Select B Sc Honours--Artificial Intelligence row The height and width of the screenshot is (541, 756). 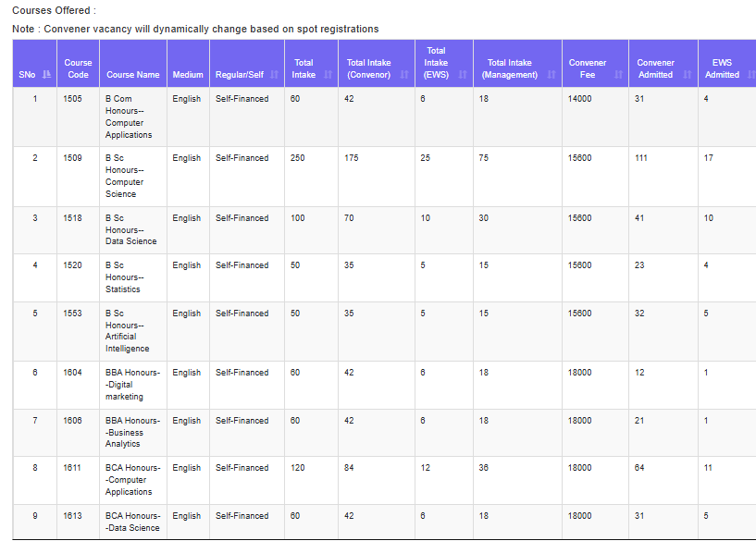coord(384,331)
